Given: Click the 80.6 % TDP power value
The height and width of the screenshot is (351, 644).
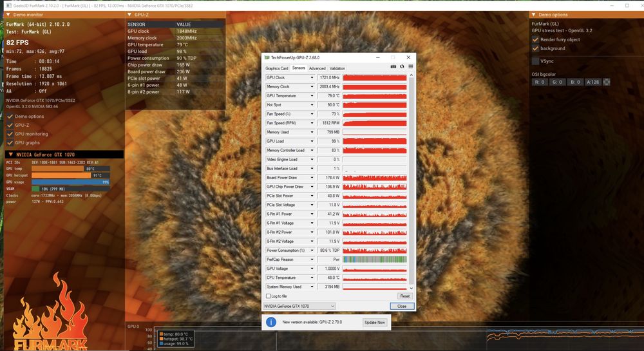Looking at the screenshot, I should [x=328, y=251].
